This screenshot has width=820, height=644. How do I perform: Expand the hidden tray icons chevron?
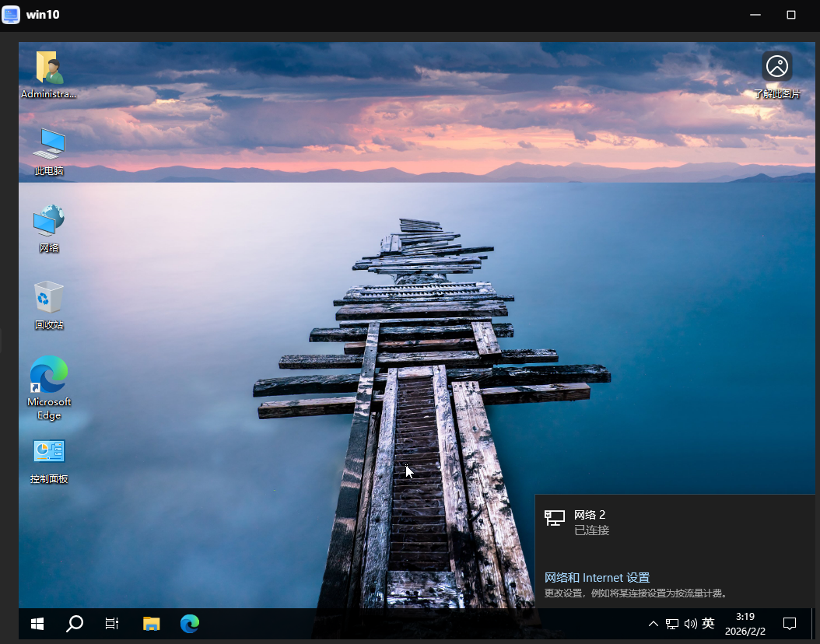pos(653,624)
